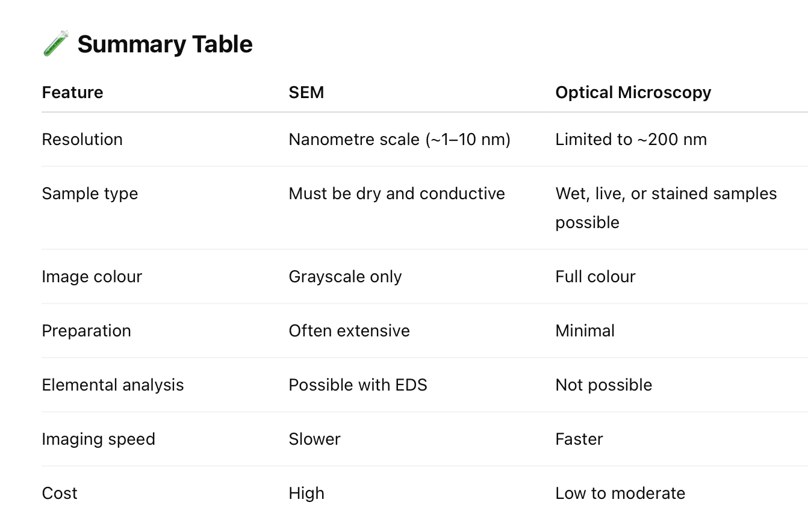Select the Feature column header
808x532 pixels.
[x=72, y=92]
